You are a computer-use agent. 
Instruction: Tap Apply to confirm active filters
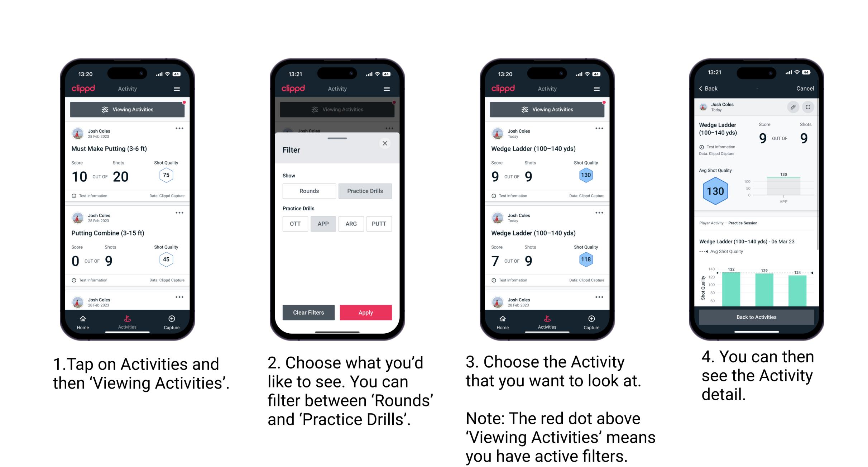[x=365, y=312]
